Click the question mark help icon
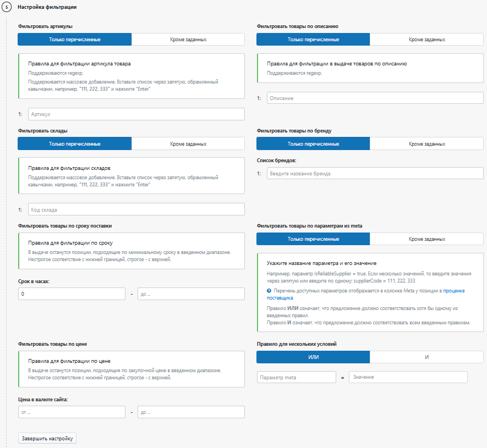Screen dimensions: 487x448 (269, 290)
